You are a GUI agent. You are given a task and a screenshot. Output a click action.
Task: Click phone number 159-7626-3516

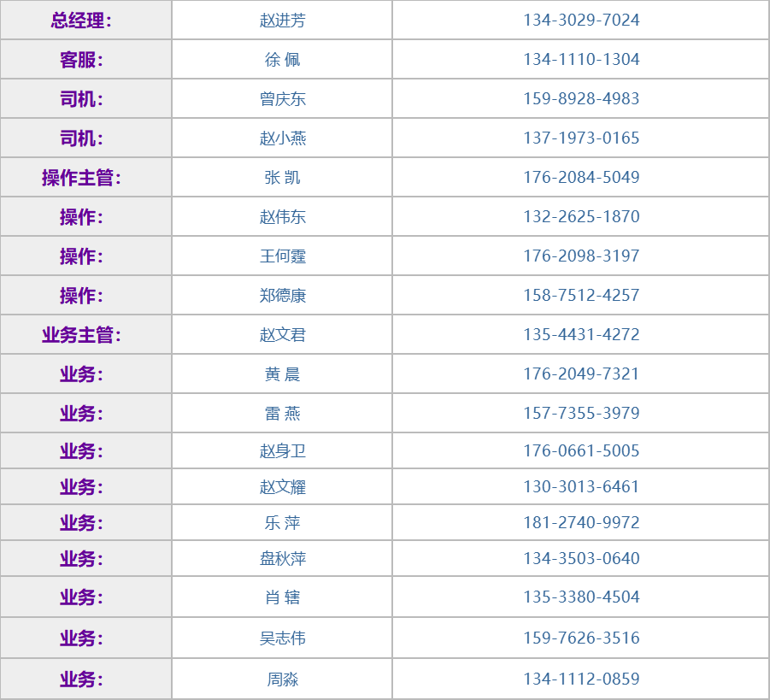[x=581, y=638]
